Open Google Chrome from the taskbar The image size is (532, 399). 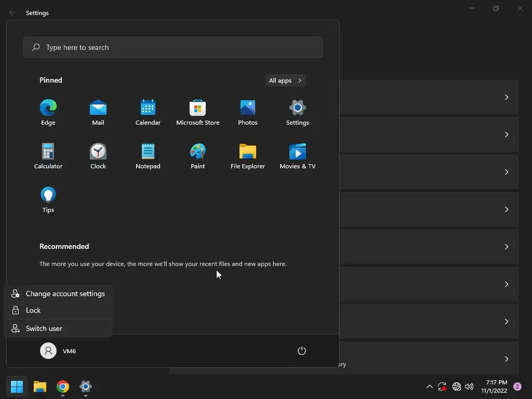pos(63,387)
